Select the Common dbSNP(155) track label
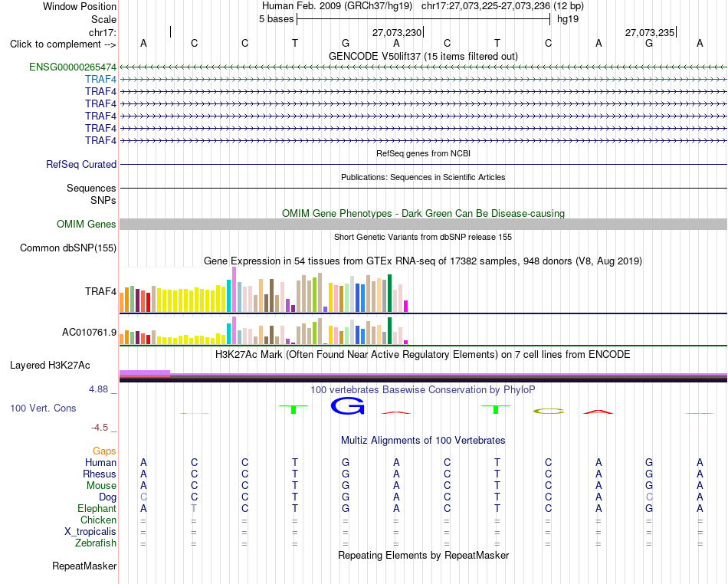The image size is (728, 584). pos(67,248)
